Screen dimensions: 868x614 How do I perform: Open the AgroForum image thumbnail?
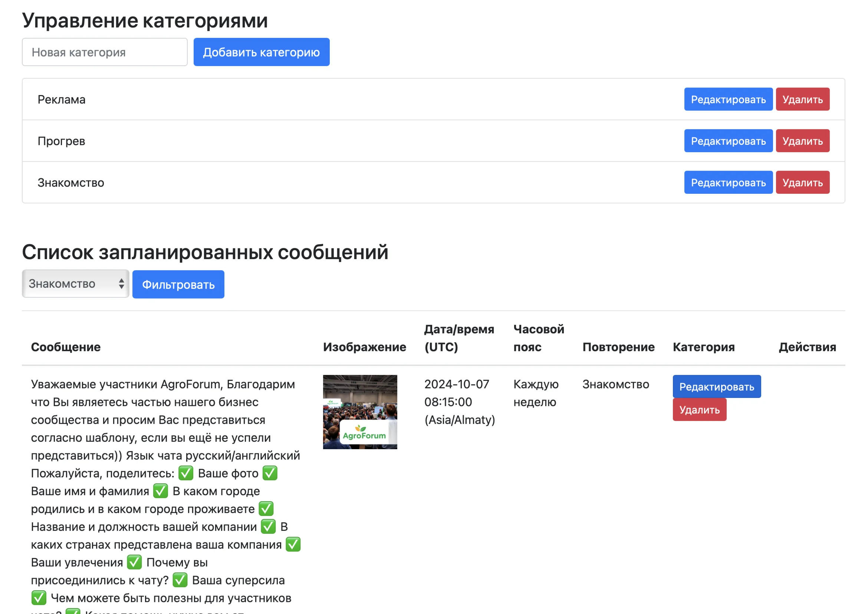(359, 412)
